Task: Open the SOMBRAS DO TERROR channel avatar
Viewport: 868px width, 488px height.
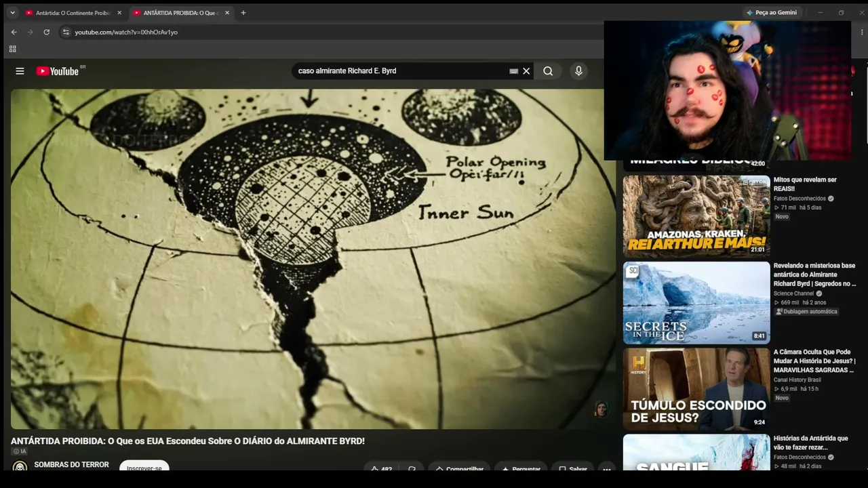Action: pyautogui.click(x=20, y=466)
